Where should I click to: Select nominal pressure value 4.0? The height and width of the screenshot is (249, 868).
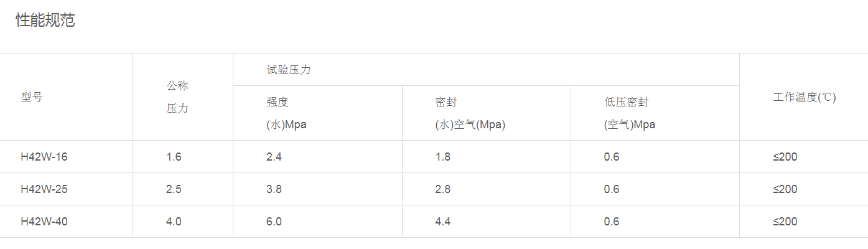pos(174,222)
